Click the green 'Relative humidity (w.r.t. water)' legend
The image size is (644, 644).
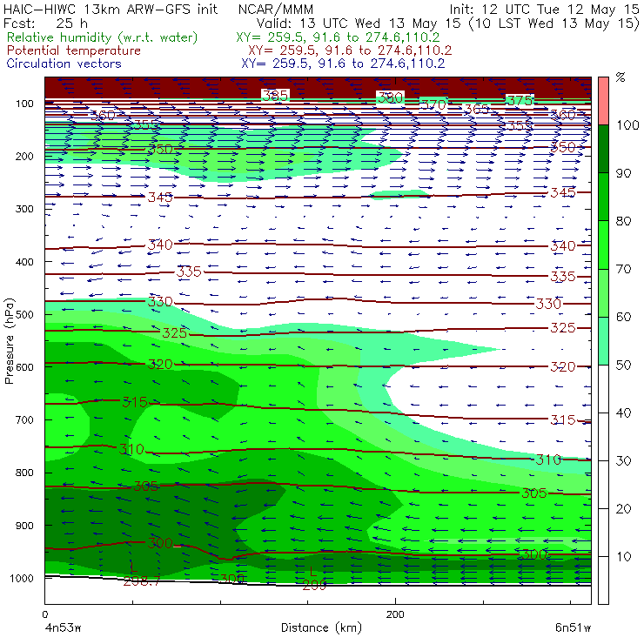103,37
